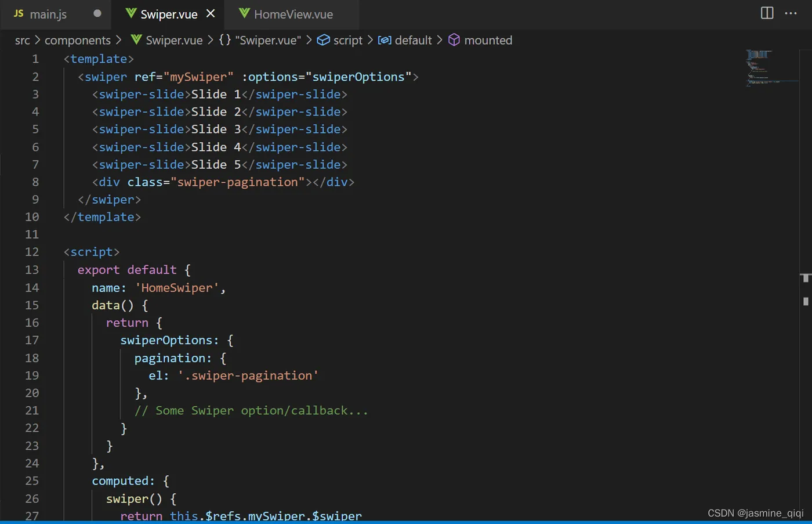Click the "return this.$refs.mySwiper.$swiper" line

point(241,516)
